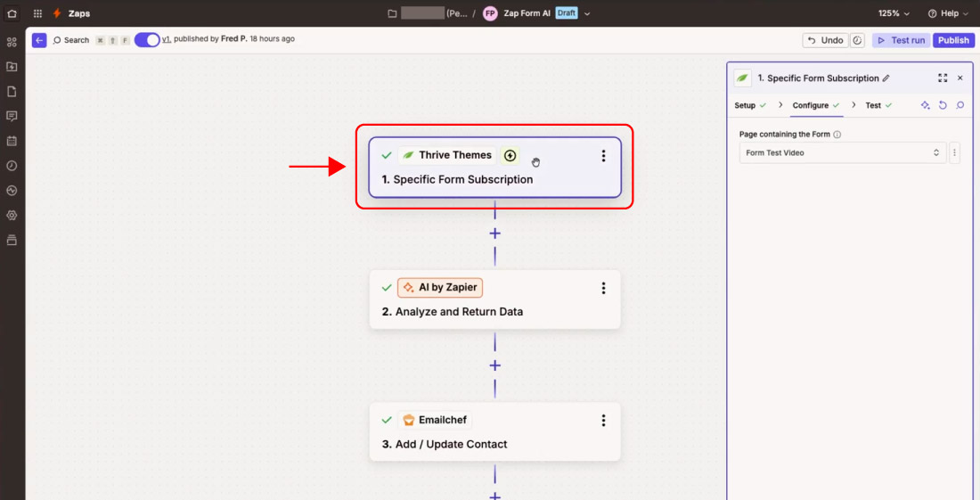
Task: Open Thrive Themes step three-dot menu
Action: pos(603,156)
